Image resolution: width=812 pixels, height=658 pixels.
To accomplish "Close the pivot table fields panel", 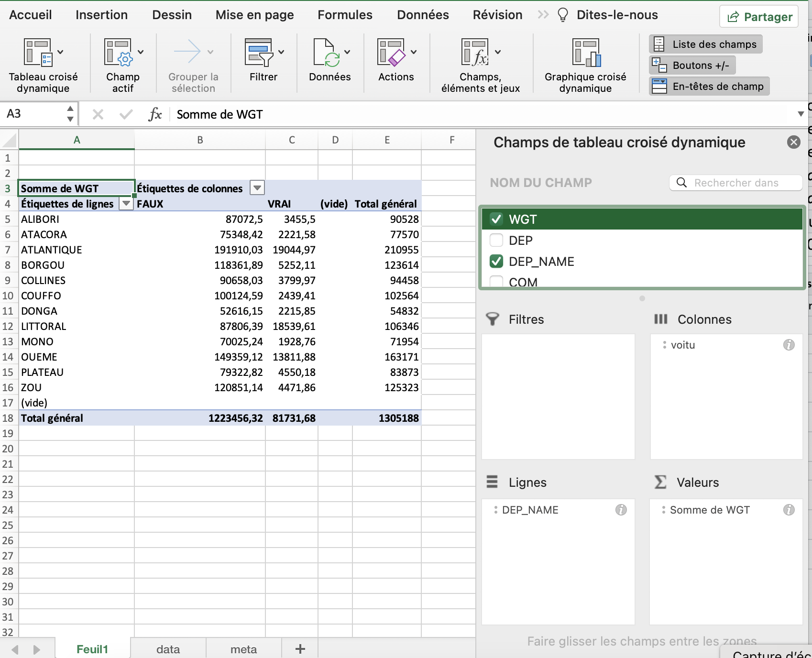I will [x=793, y=142].
